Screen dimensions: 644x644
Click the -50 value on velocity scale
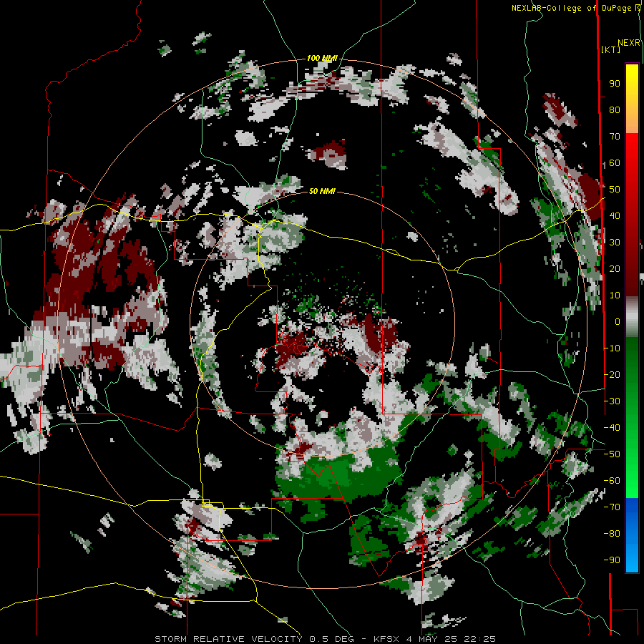(612, 454)
